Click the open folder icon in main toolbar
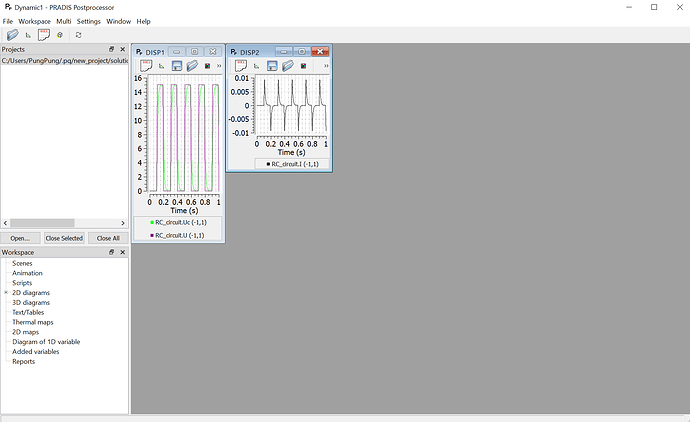The width and height of the screenshot is (690, 422). (x=13, y=35)
